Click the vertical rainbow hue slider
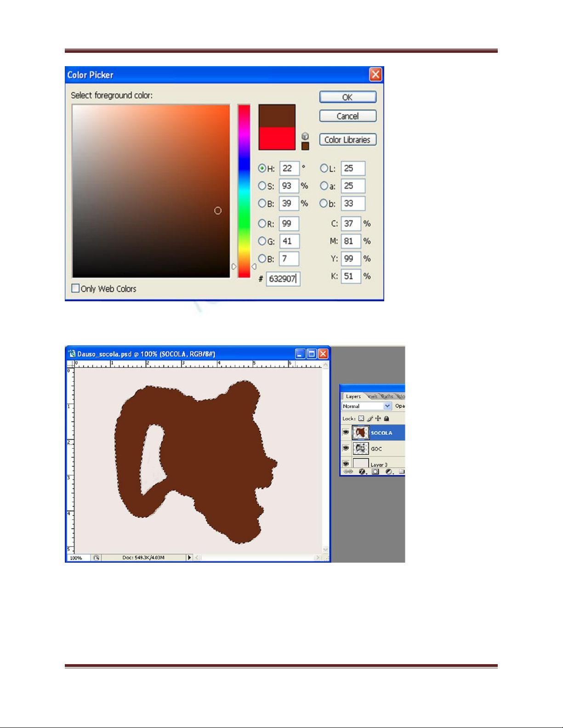This screenshot has width=563, height=728. [x=244, y=191]
